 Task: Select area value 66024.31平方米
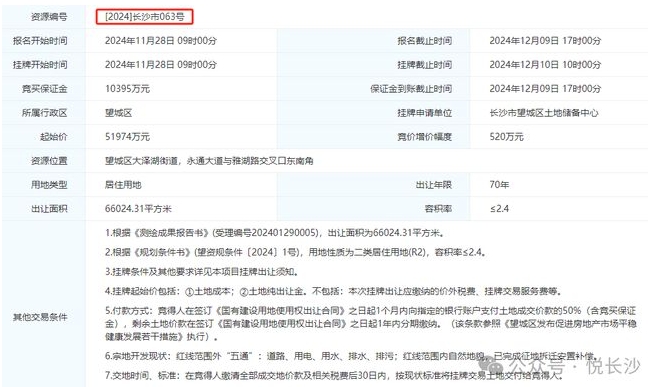138,209
